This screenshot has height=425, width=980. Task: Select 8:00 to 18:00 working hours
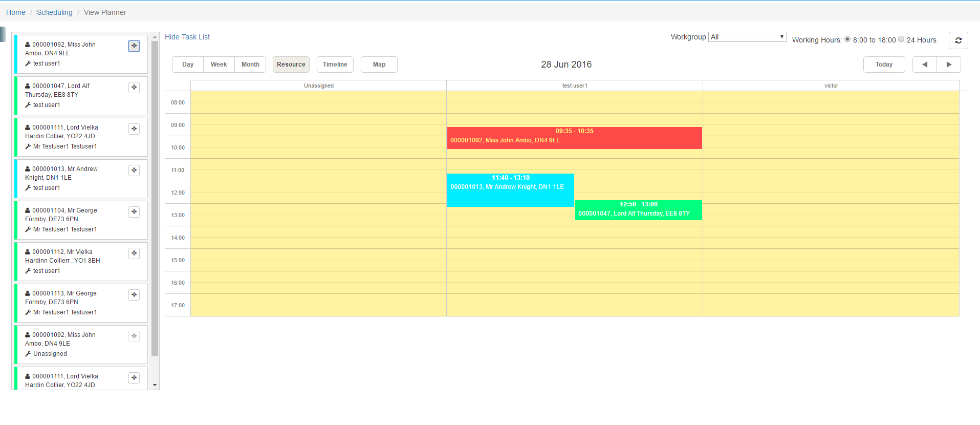point(847,39)
